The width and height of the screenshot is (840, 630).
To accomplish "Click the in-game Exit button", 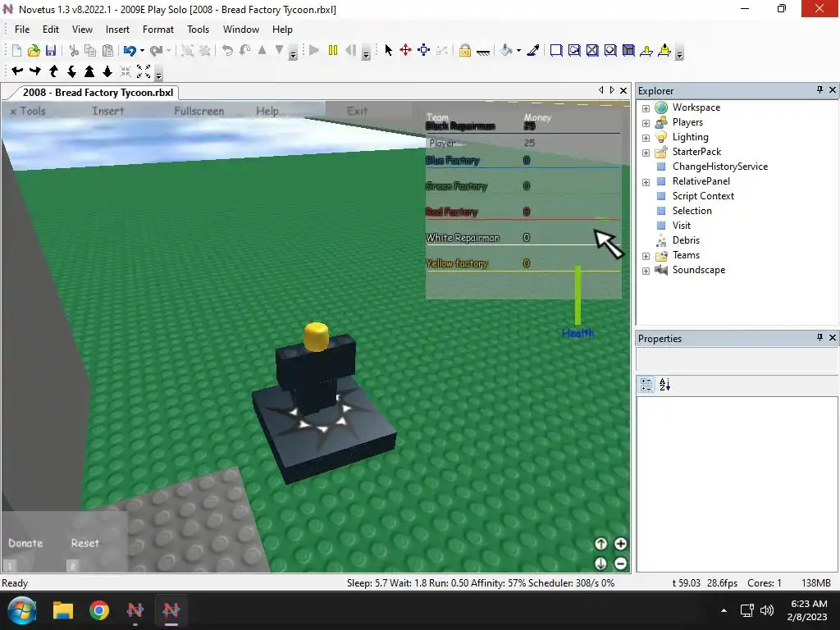I will (357, 111).
